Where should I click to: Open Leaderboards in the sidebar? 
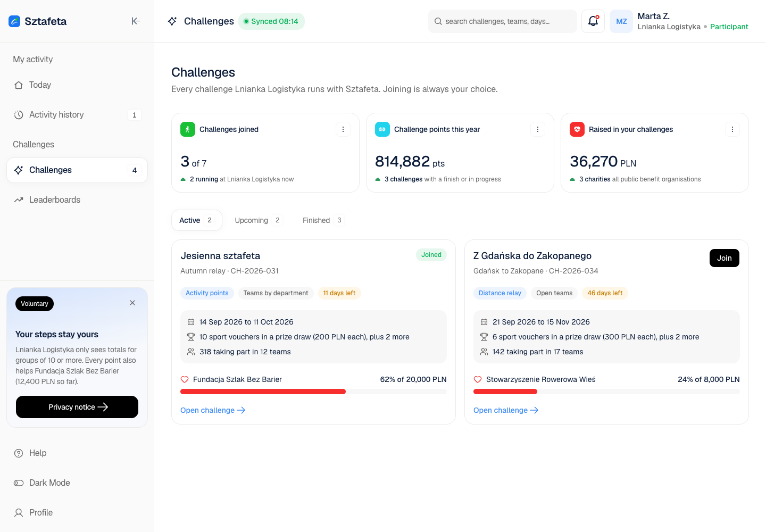click(x=77, y=200)
